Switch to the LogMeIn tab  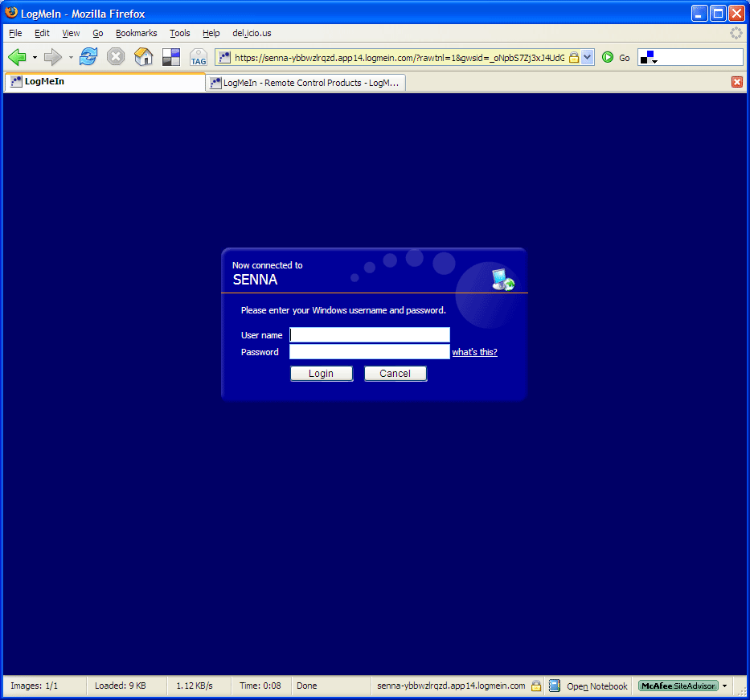point(105,82)
